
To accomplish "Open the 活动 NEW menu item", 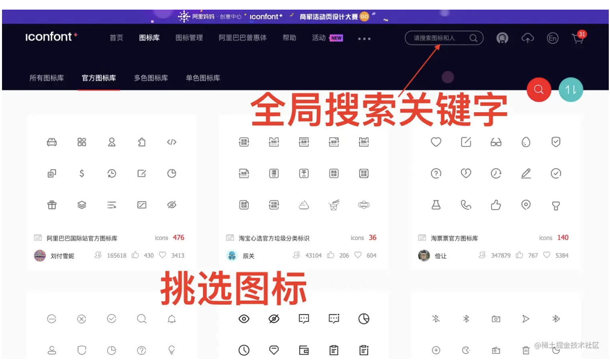I will click(x=327, y=38).
